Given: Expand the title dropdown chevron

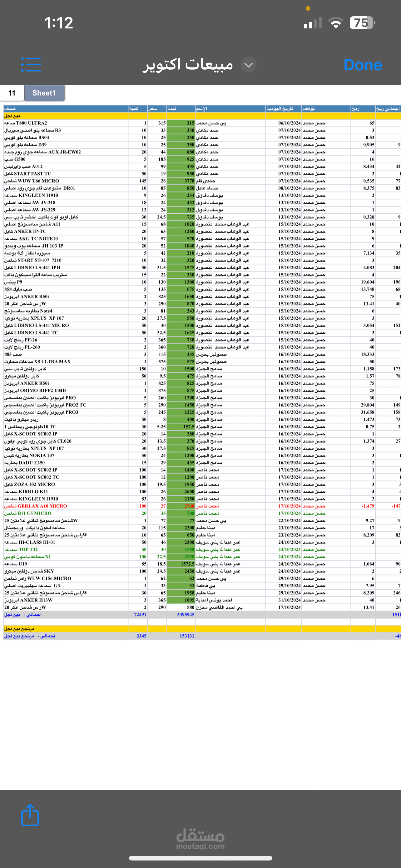Looking at the screenshot, I should point(249,65).
